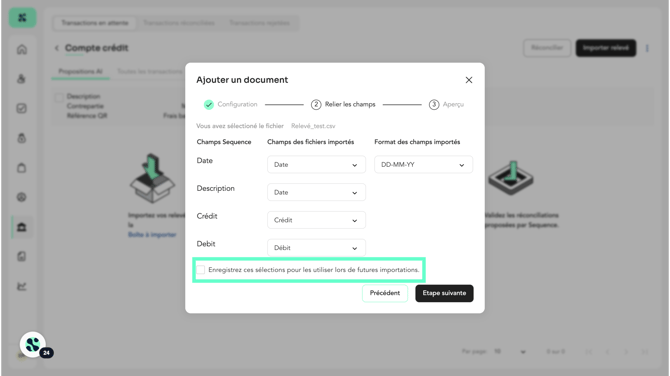The height and width of the screenshot is (376, 670).
Task: Click the Etape suivante button
Action: click(444, 293)
